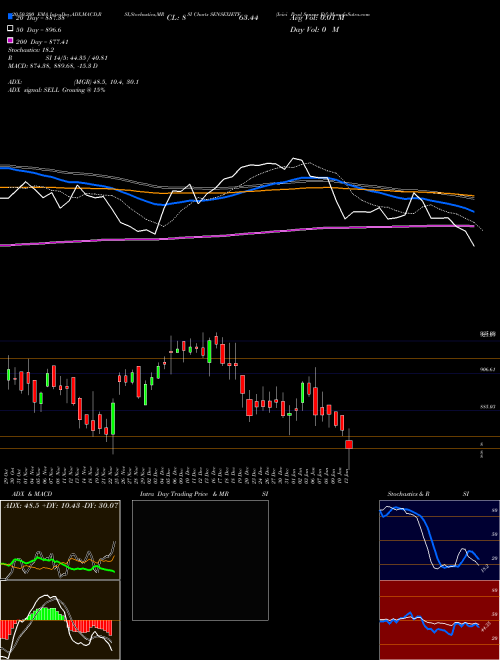
Task: Click the MACD values line in header
Action: [x=53, y=66]
